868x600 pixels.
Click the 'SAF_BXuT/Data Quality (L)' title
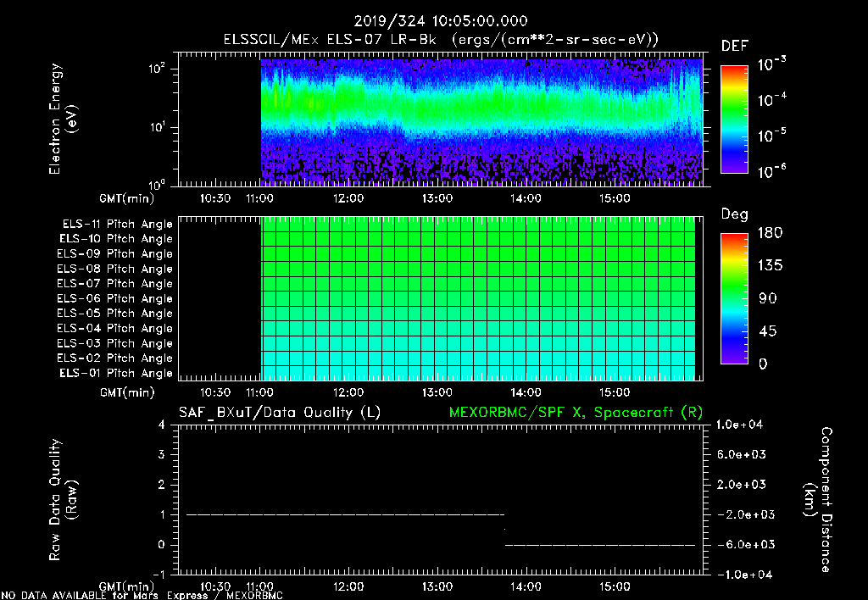pyautogui.click(x=280, y=413)
